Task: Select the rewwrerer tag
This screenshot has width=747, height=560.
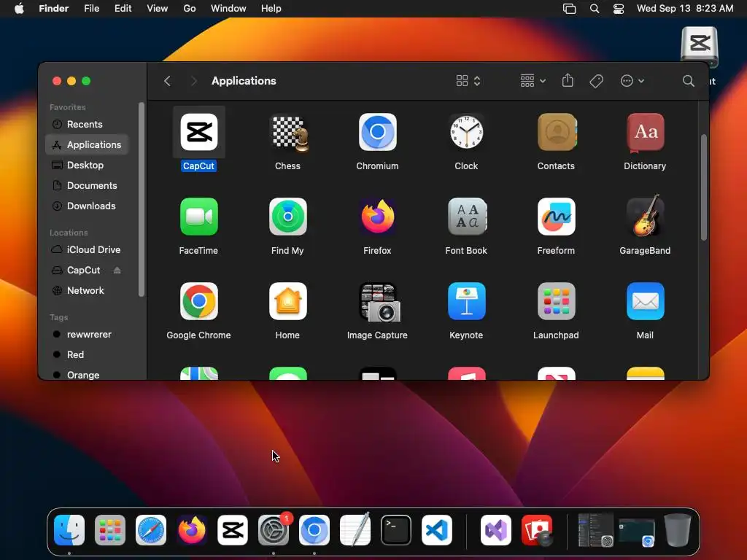Action: coord(87,334)
